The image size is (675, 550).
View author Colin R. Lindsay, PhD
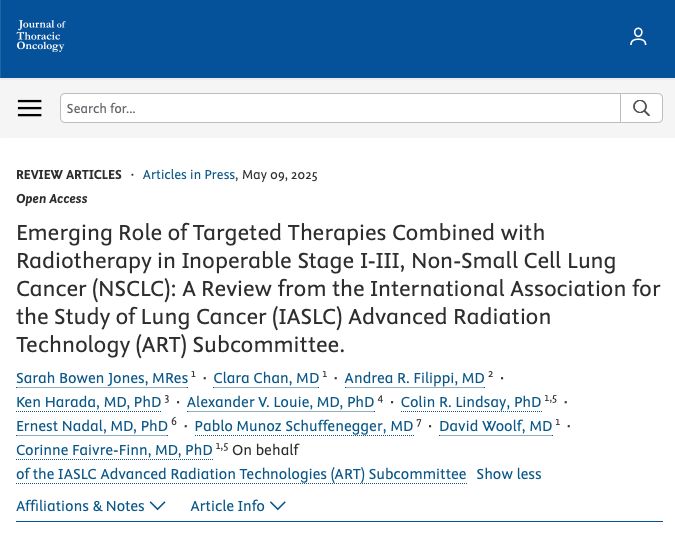click(x=471, y=402)
